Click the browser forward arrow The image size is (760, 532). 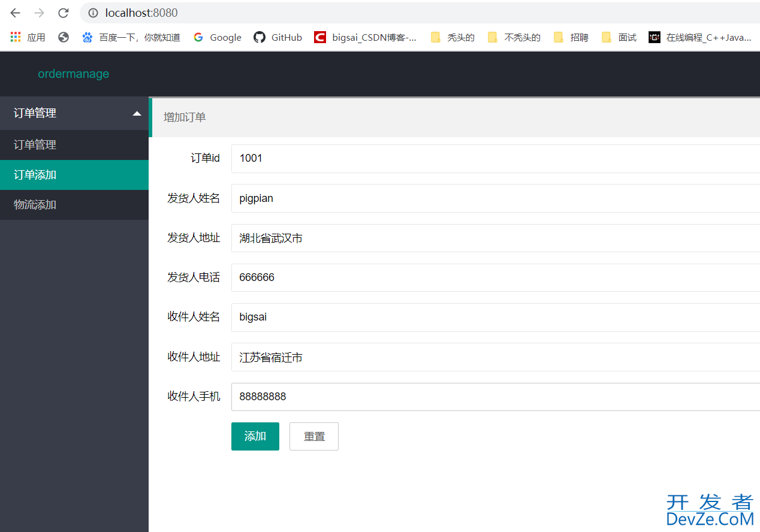click(x=39, y=13)
